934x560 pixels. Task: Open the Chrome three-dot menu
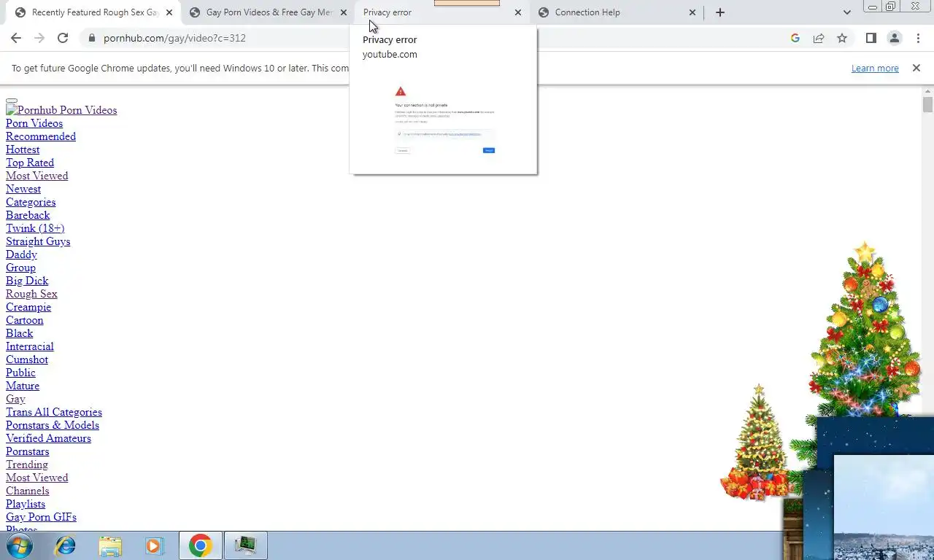[918, 38]
